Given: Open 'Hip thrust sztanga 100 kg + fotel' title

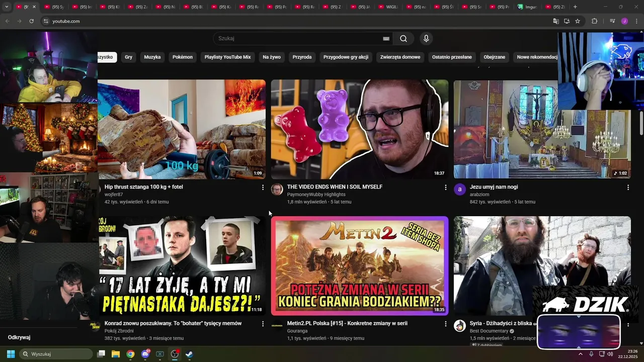Looking at the screenshot, I should 144,187.
